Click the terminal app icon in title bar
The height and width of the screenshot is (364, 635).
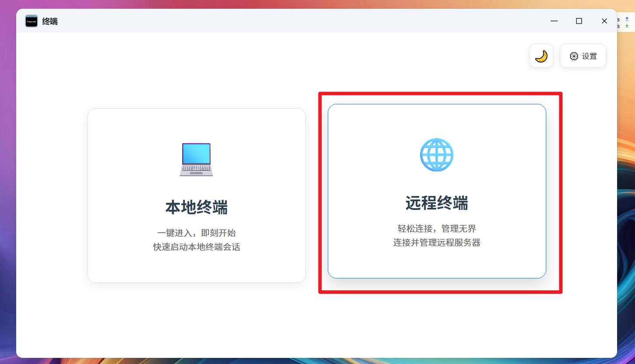31,21
